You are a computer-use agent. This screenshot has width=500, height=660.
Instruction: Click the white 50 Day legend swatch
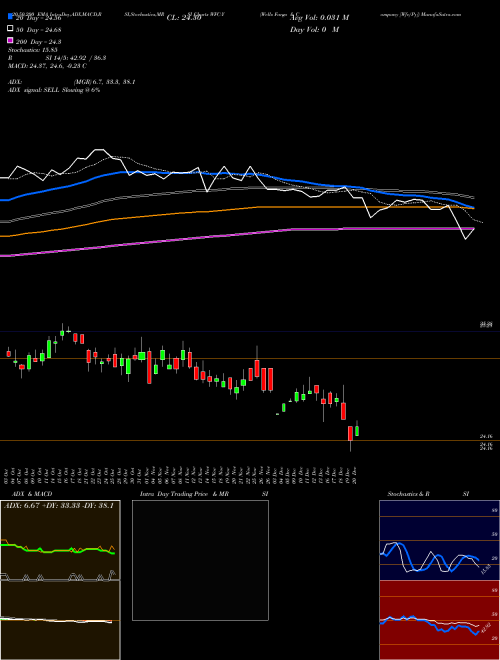pyautogui.click(x=10, y=29)
